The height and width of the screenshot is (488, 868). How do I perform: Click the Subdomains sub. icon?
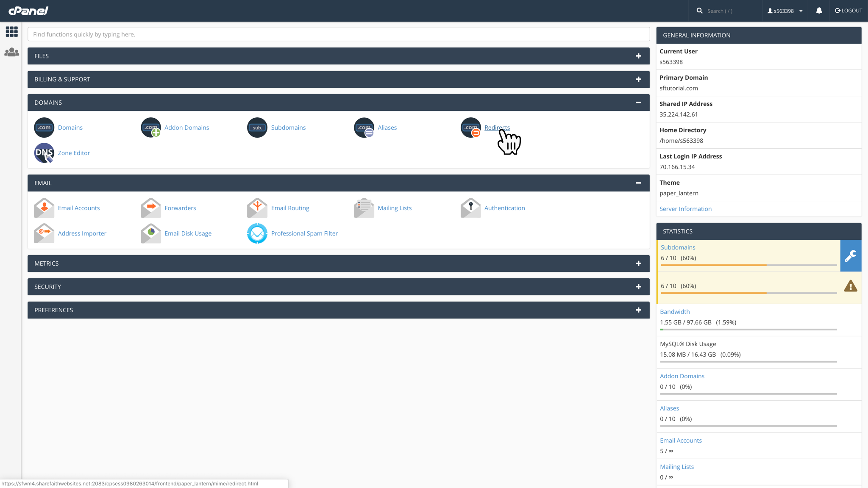coord(257,128)
